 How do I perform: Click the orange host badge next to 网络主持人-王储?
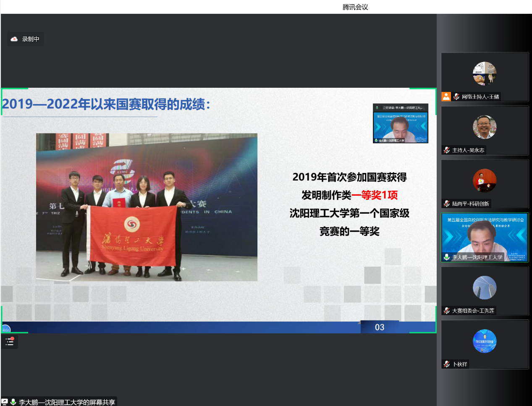[446, 97]
